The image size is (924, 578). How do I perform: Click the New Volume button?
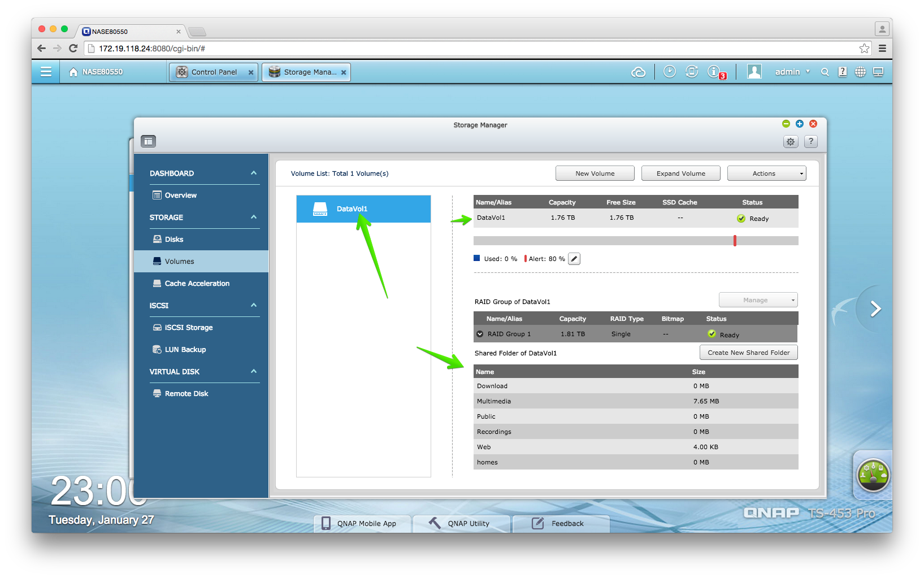tap(595, 173)
